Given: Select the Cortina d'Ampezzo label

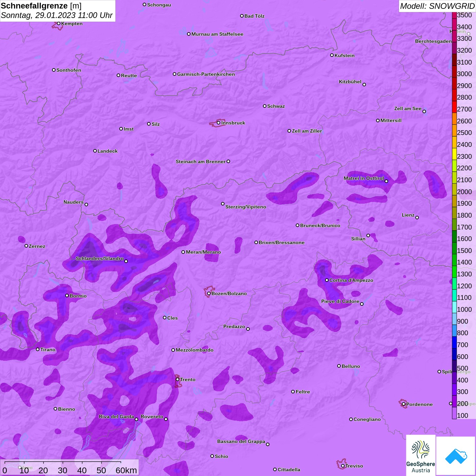Looking at the screenshot, I should [x=351, y=280].
